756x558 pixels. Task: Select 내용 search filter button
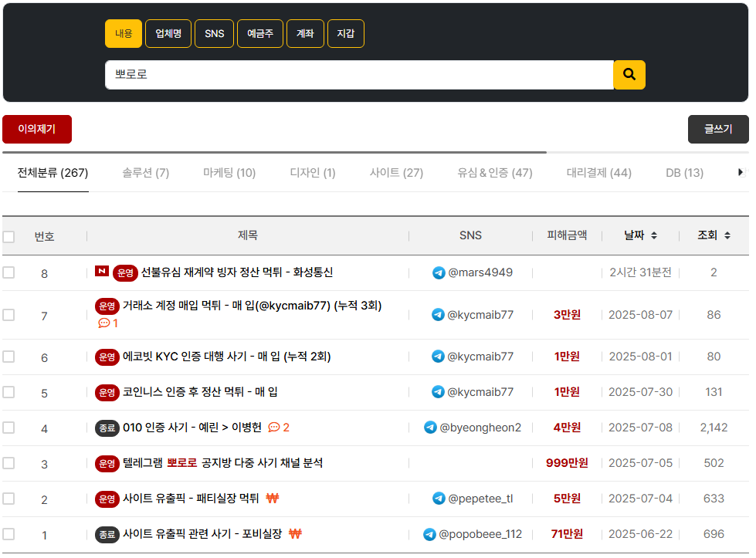coord(124,34)
